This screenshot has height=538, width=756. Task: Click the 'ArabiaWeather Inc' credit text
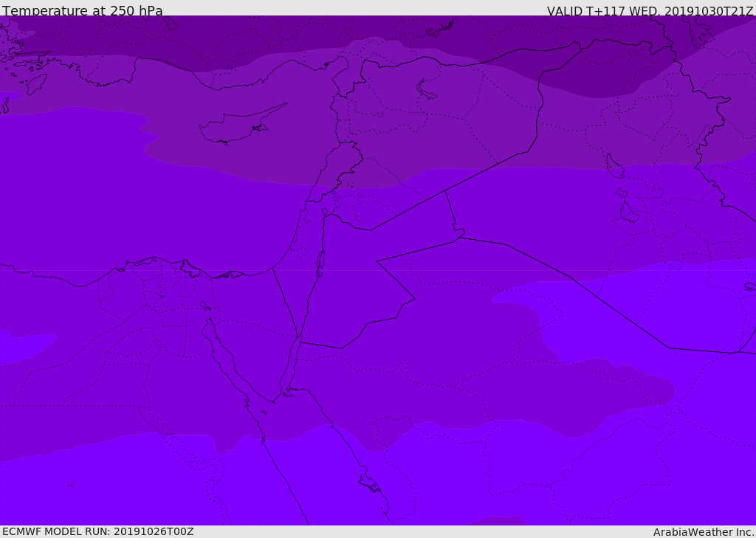(x=704, y=532)
